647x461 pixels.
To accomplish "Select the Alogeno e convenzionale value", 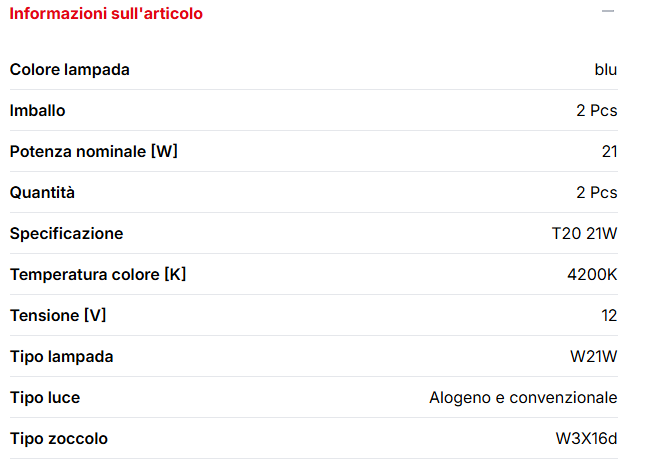I will point(523,397).
